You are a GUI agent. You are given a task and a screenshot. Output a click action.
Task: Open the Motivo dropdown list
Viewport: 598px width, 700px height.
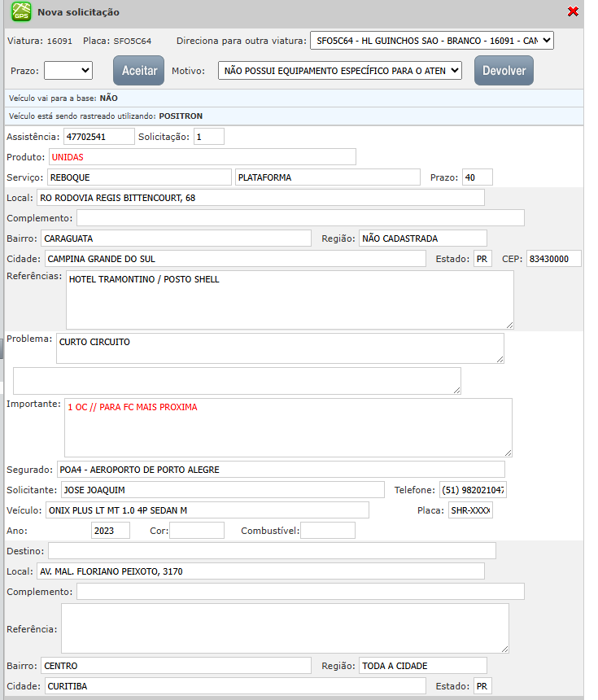coord(340,71)
